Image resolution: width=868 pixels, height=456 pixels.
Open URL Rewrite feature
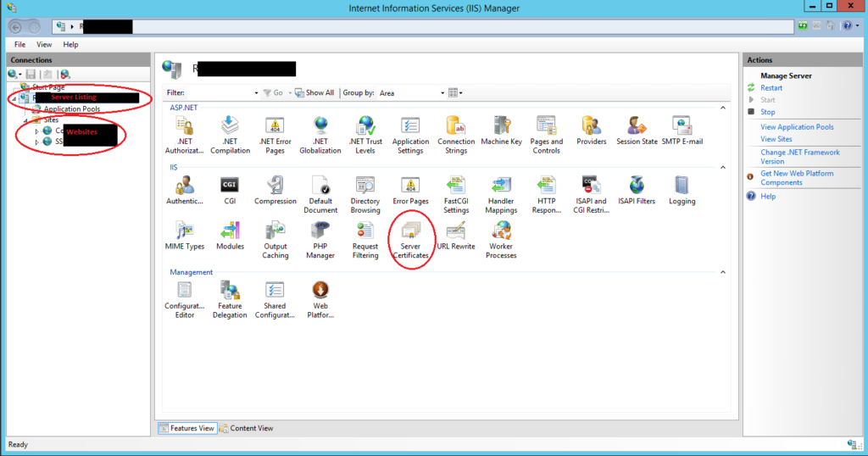[x=455, y=236]
